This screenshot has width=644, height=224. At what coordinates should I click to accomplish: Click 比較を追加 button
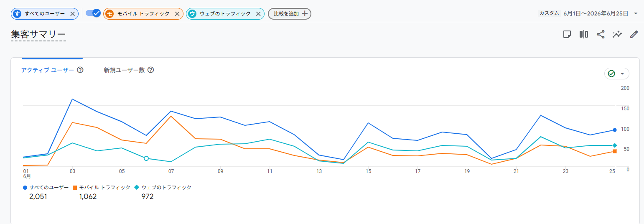click(x=290, y=14)
